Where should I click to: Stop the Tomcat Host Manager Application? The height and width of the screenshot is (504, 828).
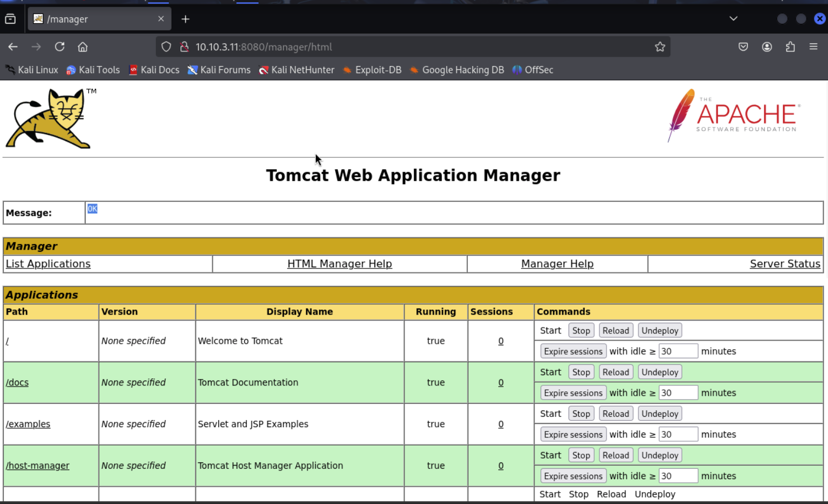tap(581, 456)
